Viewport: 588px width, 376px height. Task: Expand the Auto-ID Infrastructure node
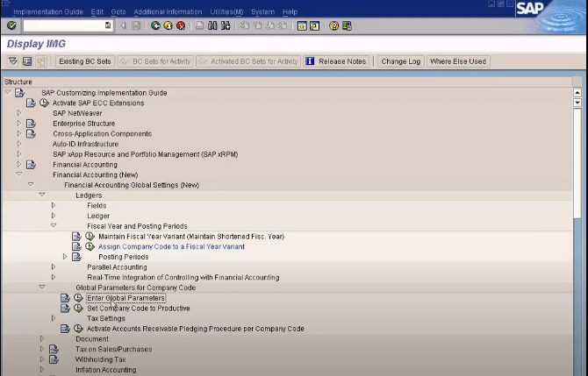pos(19,144)
